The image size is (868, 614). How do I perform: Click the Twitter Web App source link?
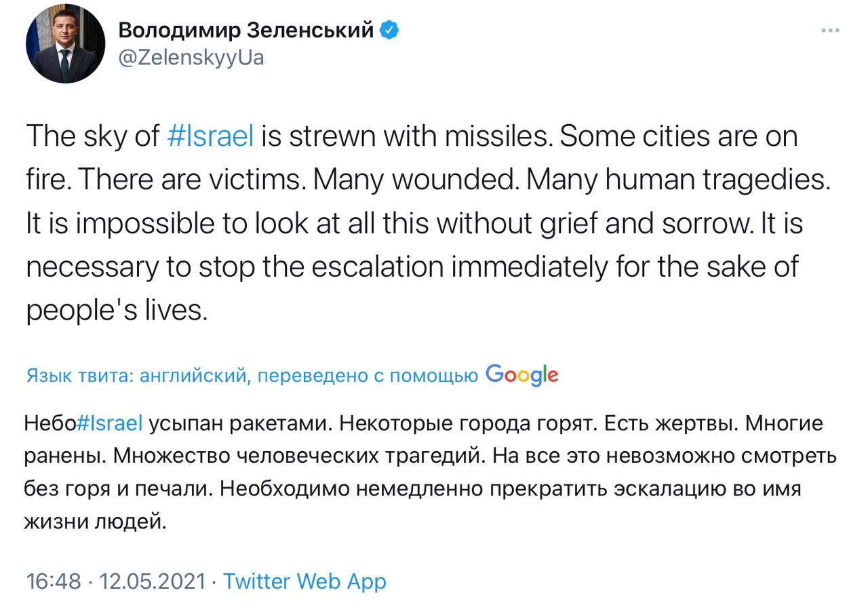pos(304,581)
